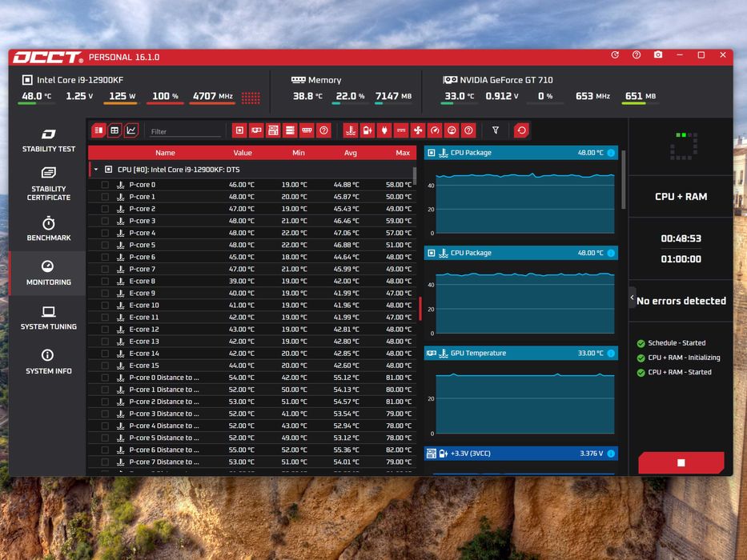Take a screenshot with the camera icon

(658, 54)
